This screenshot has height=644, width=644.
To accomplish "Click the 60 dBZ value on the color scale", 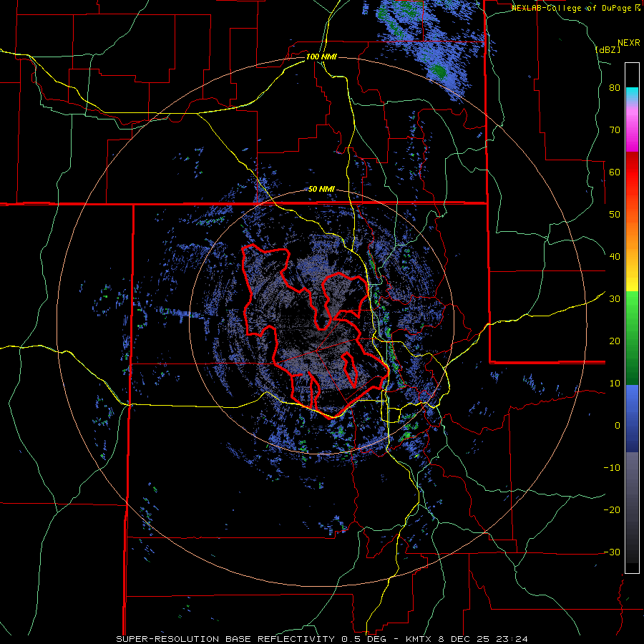I will pyautogui.click(x=615, y=172).
